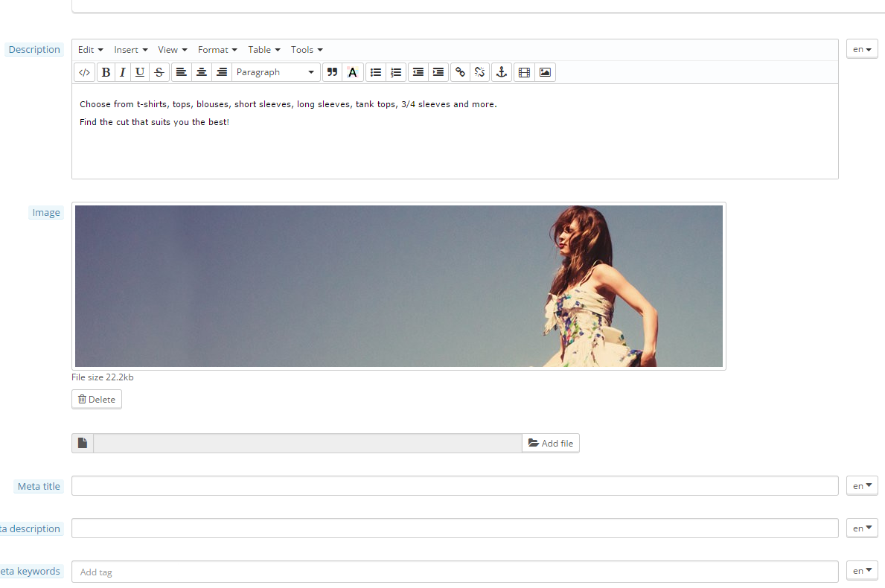Toggle bold formatting in description editor
885x588 pixels.
coord(106,72)
